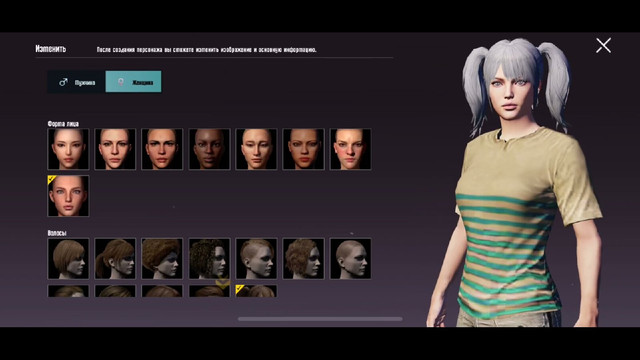This screenshot has height=360, width=640.
Task: Click the 'Форма лица' section label
Action: pos(63,123)
